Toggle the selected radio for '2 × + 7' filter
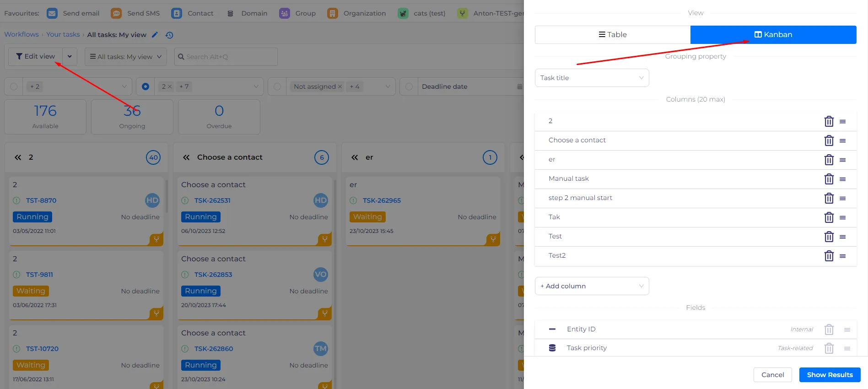Image resolution: width=868 pixels, height=389 pixels. click(x=146, y=86)
